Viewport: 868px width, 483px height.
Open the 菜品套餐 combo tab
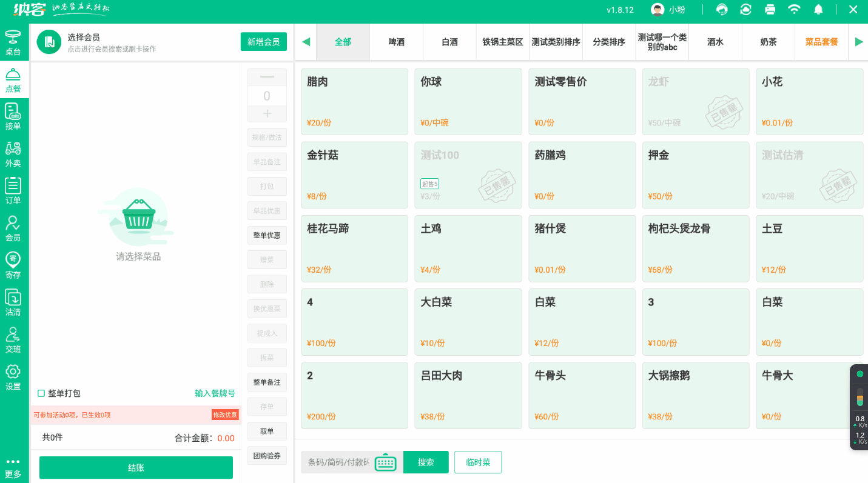(822, 41)
